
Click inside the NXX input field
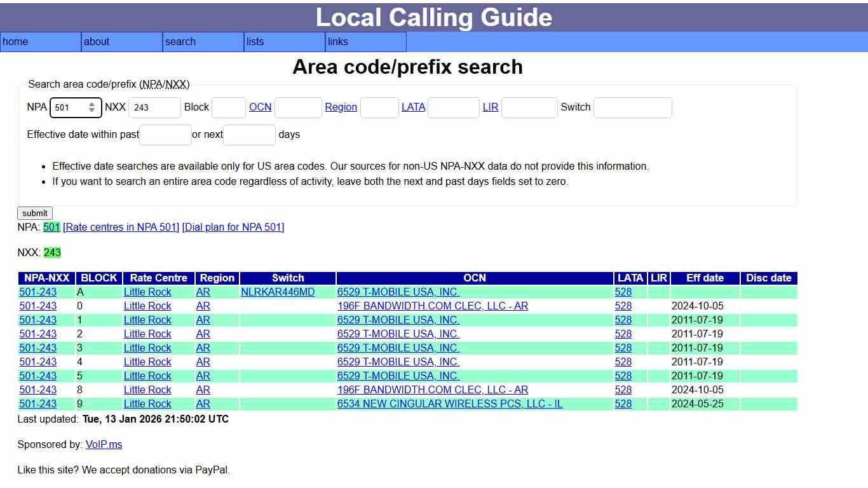tap(154, 107)
